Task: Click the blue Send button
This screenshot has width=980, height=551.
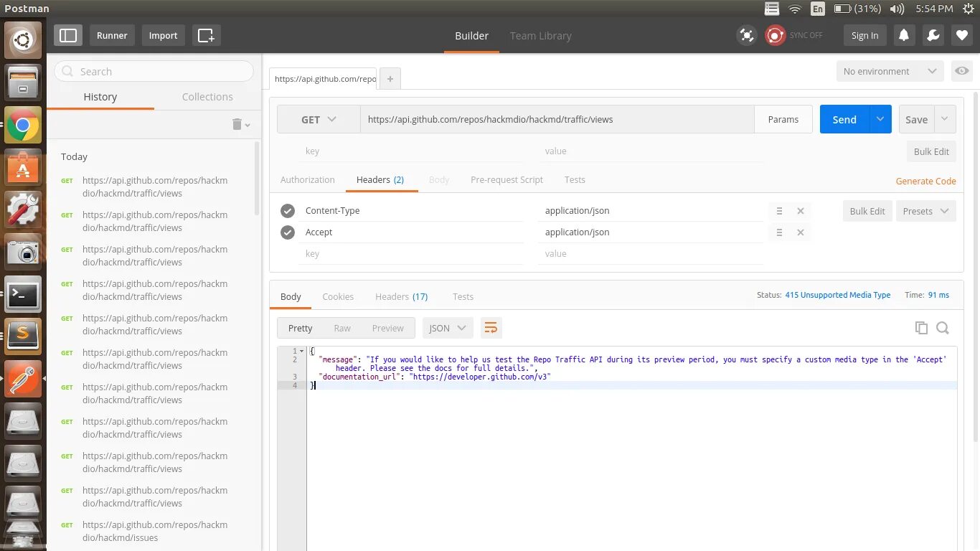Action: (x=844, y=119)
